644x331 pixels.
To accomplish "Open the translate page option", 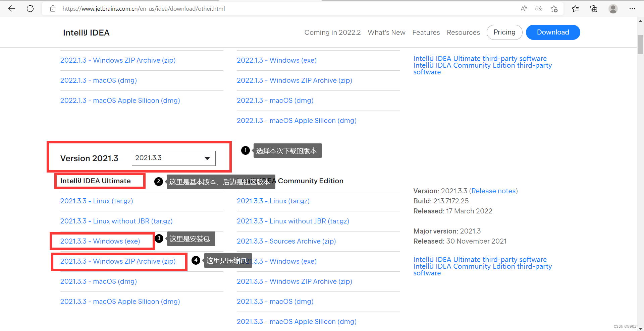I will pos(538,8).
